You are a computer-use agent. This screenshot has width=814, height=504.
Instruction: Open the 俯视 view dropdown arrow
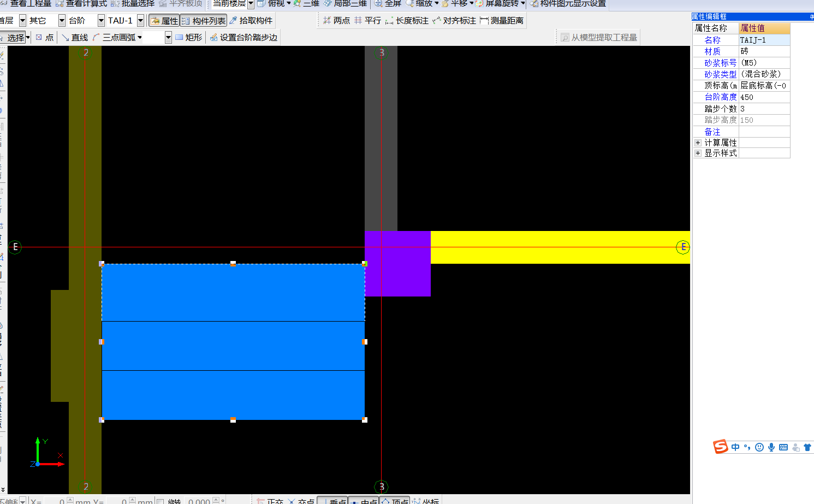pos(288,3)
